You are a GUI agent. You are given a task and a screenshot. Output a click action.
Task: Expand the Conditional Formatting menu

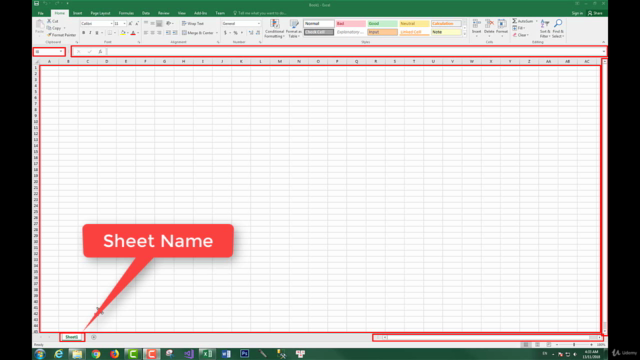274,29
